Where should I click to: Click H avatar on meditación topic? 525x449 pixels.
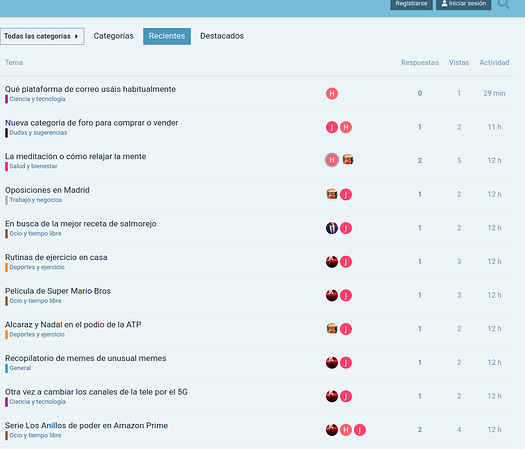coord(332,160)
